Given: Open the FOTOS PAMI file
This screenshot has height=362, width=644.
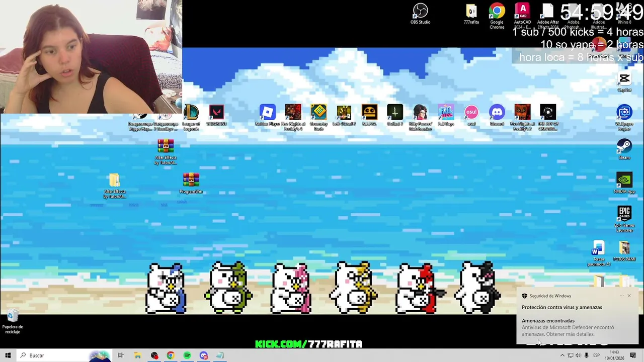Looking at the screenshot, I should tap(624, 251).
